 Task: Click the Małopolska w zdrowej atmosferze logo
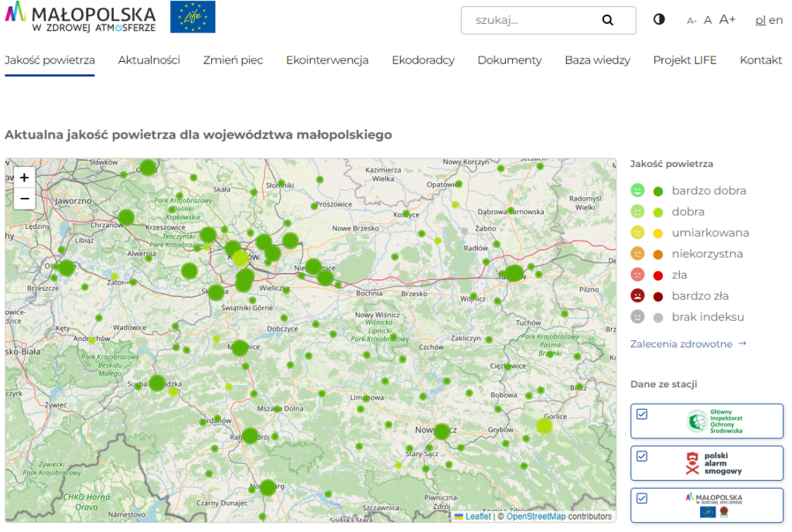tap(81, 17)
